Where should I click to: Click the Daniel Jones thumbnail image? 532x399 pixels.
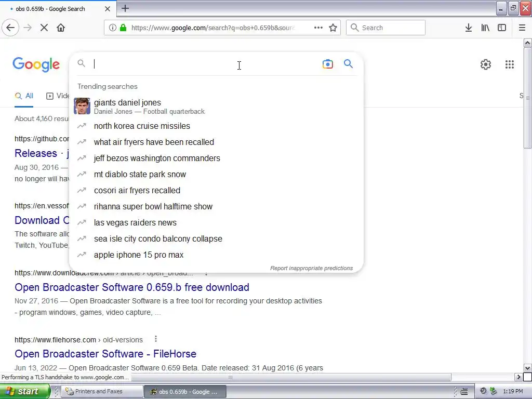82,106
